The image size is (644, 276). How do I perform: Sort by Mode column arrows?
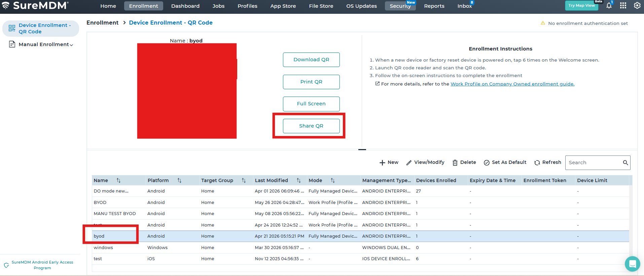(332, 180)
